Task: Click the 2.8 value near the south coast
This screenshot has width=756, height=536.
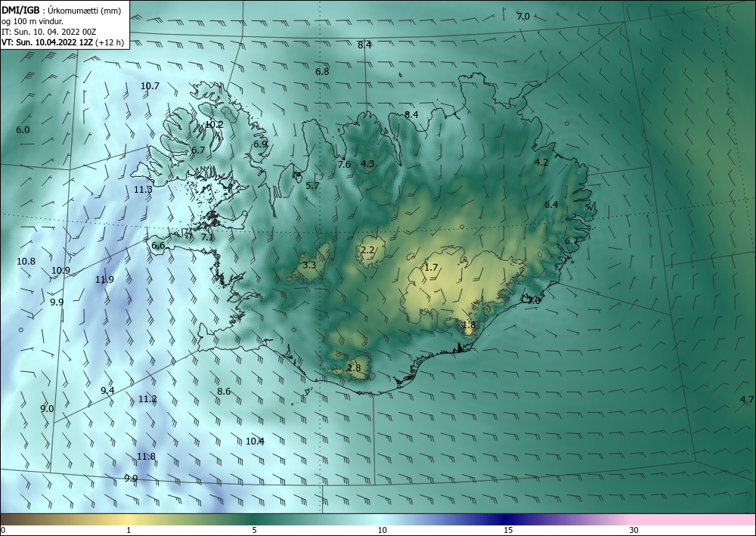Action: click(x=354, y=367)
